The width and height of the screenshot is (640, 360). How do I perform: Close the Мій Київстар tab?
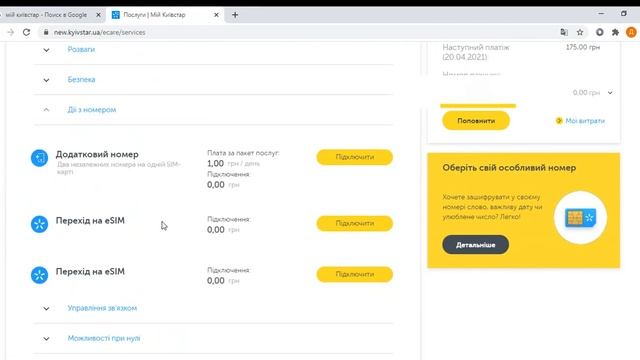[x=216, y=15]
